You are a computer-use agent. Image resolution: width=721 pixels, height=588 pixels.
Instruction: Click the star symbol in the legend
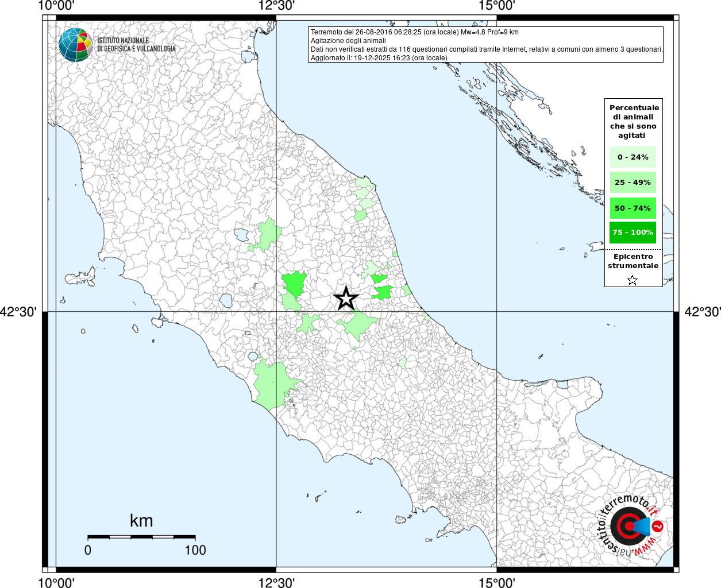pos(633,280)
